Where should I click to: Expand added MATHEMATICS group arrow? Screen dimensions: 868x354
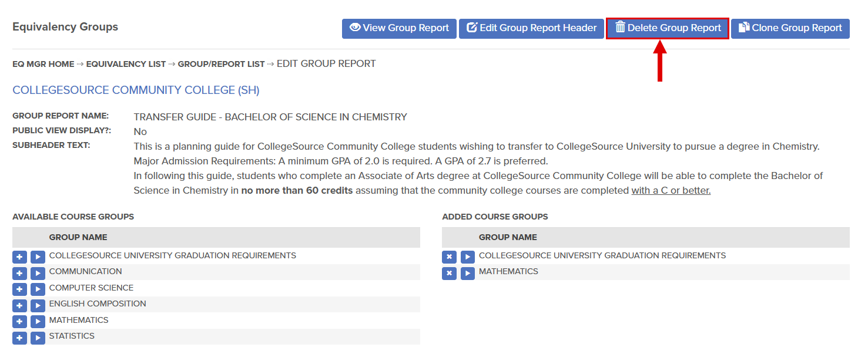click(468, 273)
